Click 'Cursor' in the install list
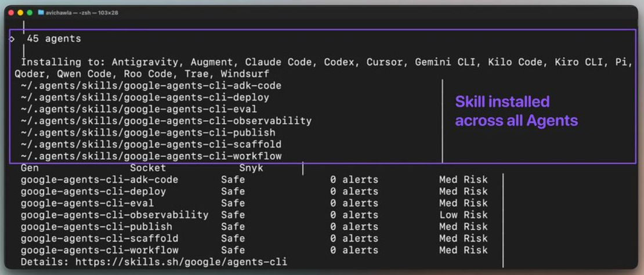Image resolution: width=644 pixels, height=275 pixels. coord(385,63)
